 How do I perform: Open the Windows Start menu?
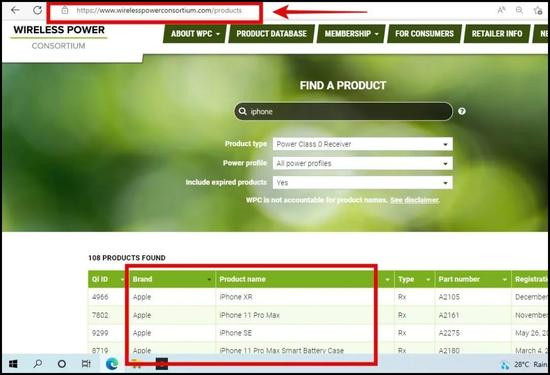[13, 364]
